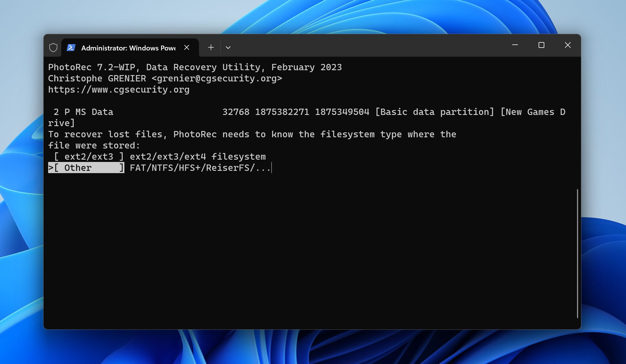Viewport: 626px width, 364px height.
Task: Expand the new tab profile dropdown arrow
Action: click(x=228, y=48)
